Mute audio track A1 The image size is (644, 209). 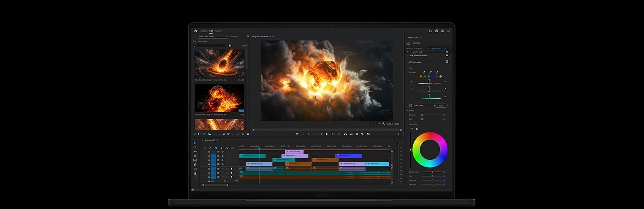click(222, 169)
